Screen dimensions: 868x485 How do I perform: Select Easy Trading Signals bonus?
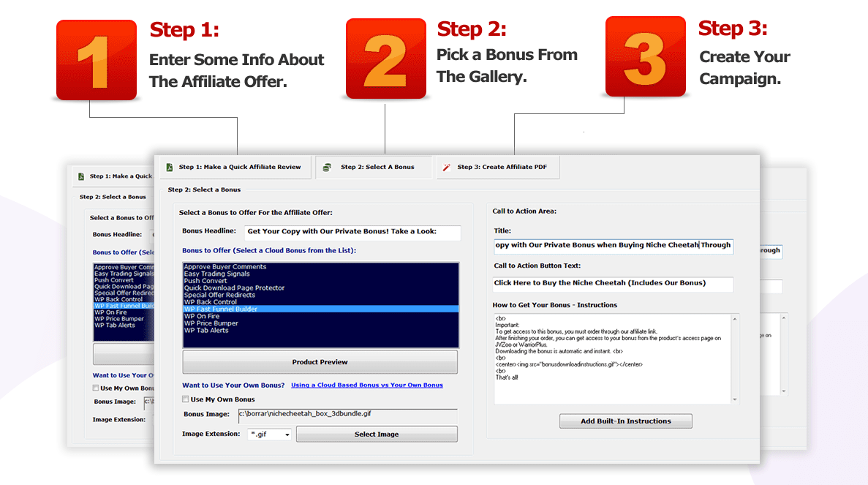(x=320, y=274)
